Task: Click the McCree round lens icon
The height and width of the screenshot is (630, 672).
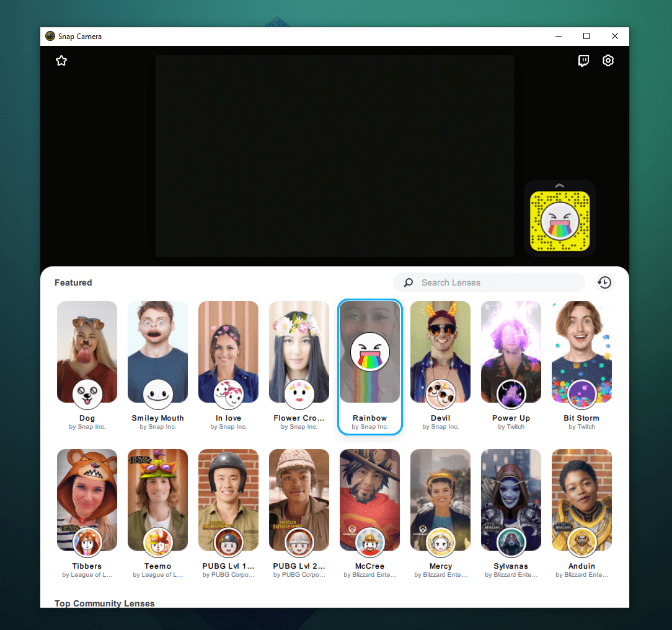Action: click(x=370, y=542)
